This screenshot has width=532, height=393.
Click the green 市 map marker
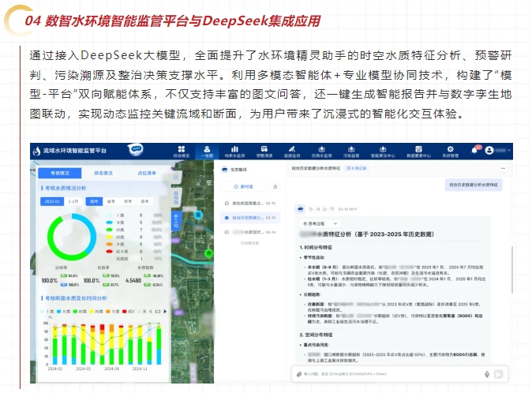209,253
